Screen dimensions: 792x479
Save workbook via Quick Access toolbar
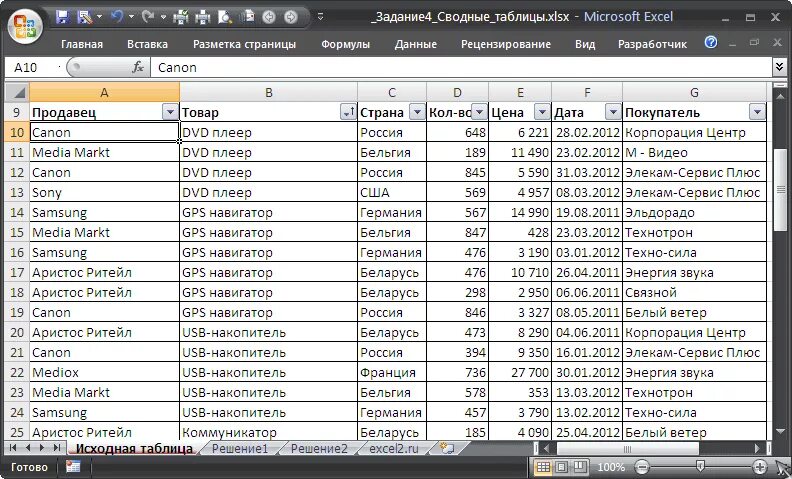pyautogui.click(x=62, y=17)
